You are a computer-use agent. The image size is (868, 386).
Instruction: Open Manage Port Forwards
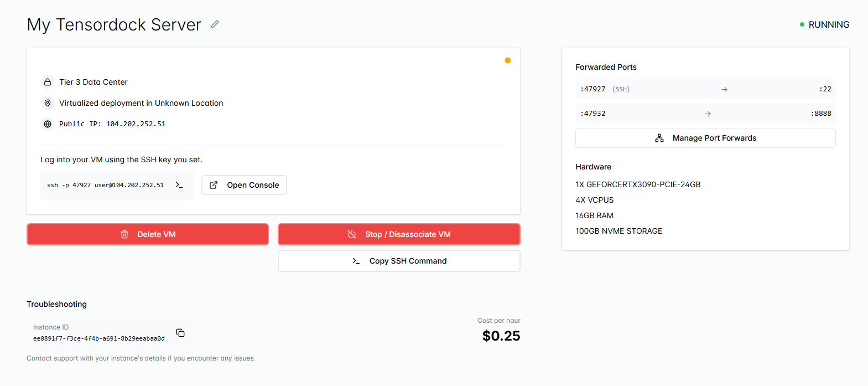click(x=705, y=138)
